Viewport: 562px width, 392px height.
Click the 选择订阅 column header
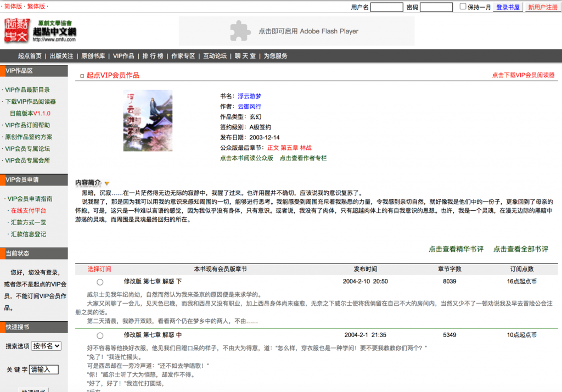(99, 269)
